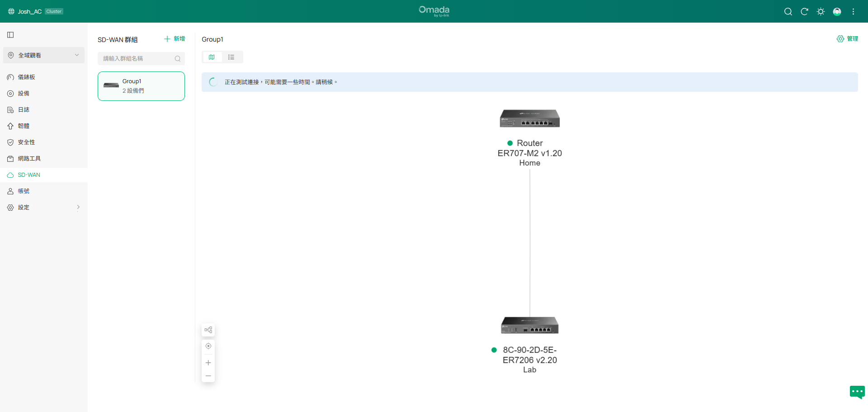Zoom out on topology with minus
Image resolution: width=868 pixels, height=412 pixels.
(208, 376)
